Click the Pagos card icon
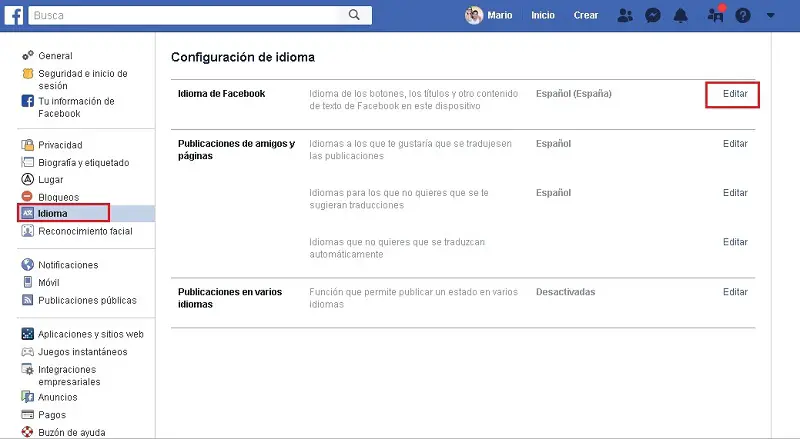 pos(28,414)
